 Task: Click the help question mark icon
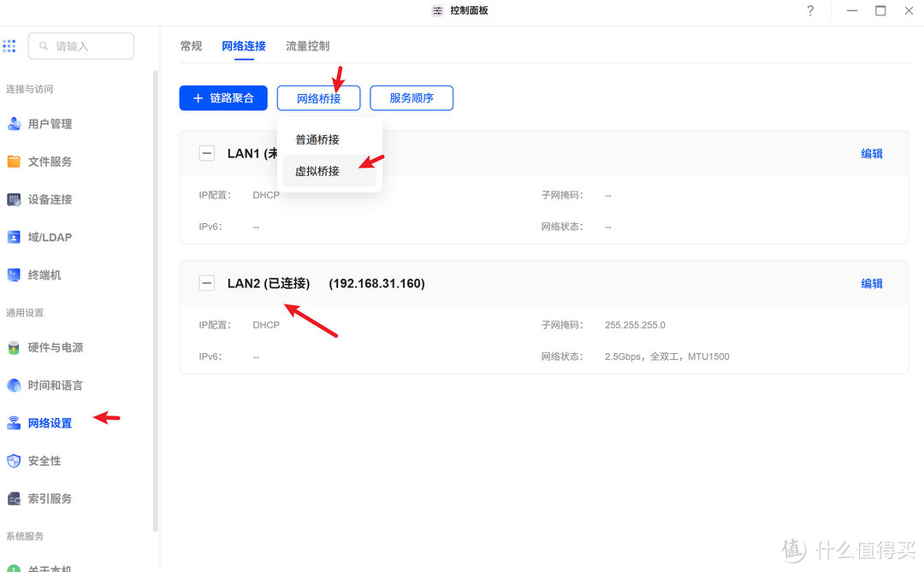(x=809, y=10)
